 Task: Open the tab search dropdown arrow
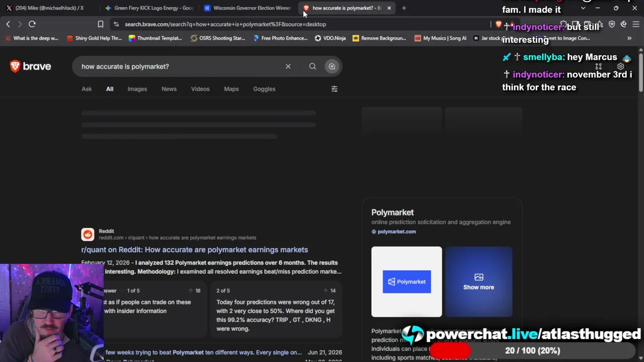(583, 8)
